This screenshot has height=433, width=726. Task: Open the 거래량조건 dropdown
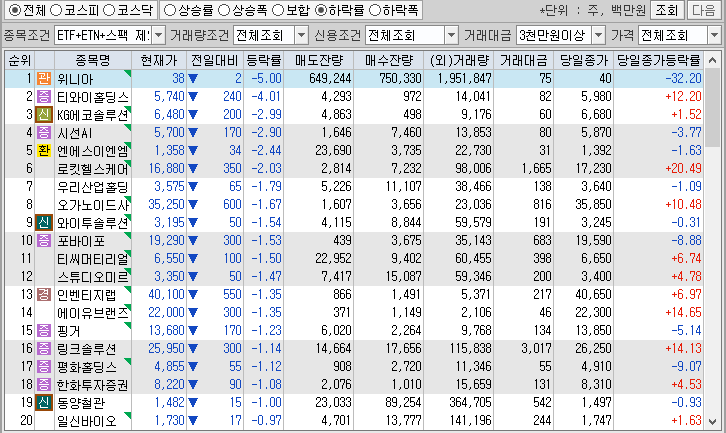301,35
